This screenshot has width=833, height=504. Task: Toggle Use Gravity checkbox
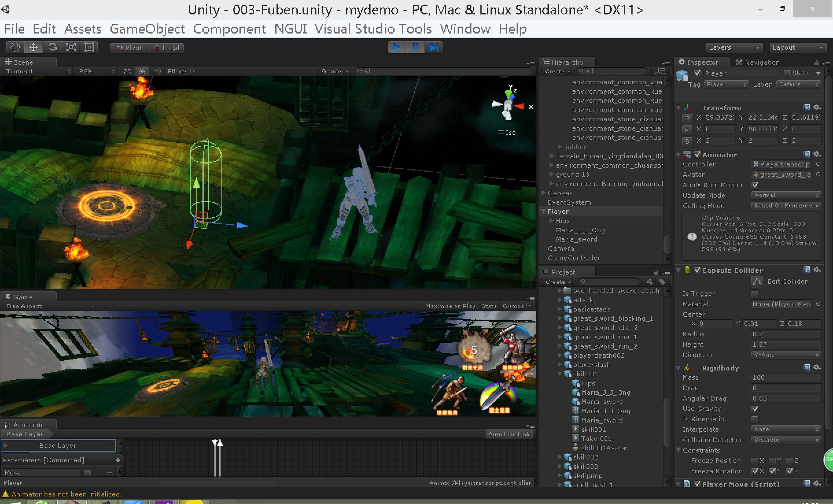point(755,409)
